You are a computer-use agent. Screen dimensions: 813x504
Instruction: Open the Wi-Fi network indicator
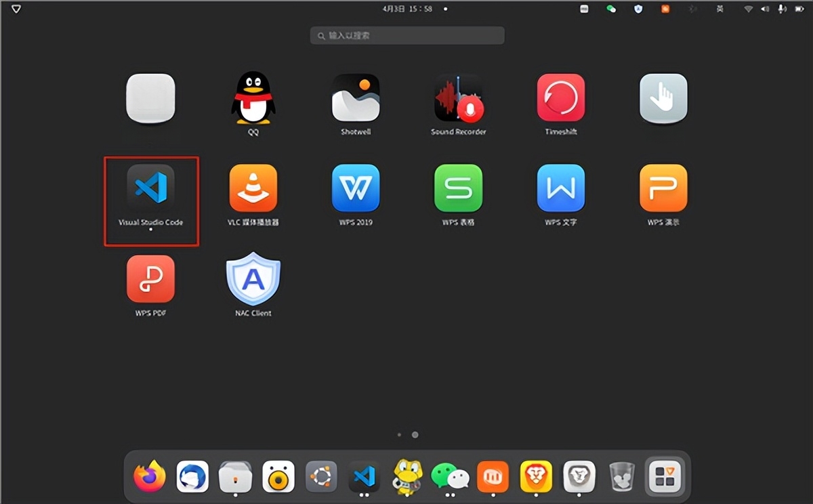[x=749, y=9]
